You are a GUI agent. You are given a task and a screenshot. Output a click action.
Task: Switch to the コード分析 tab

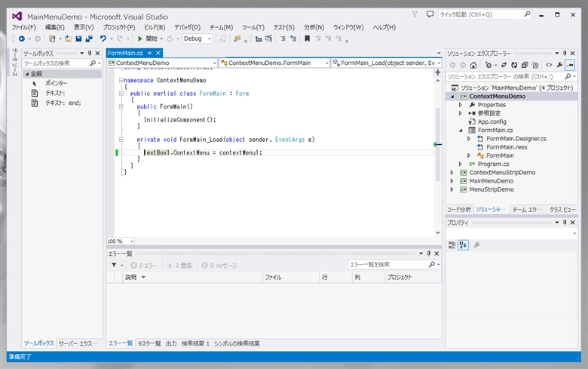click(458, 210)
